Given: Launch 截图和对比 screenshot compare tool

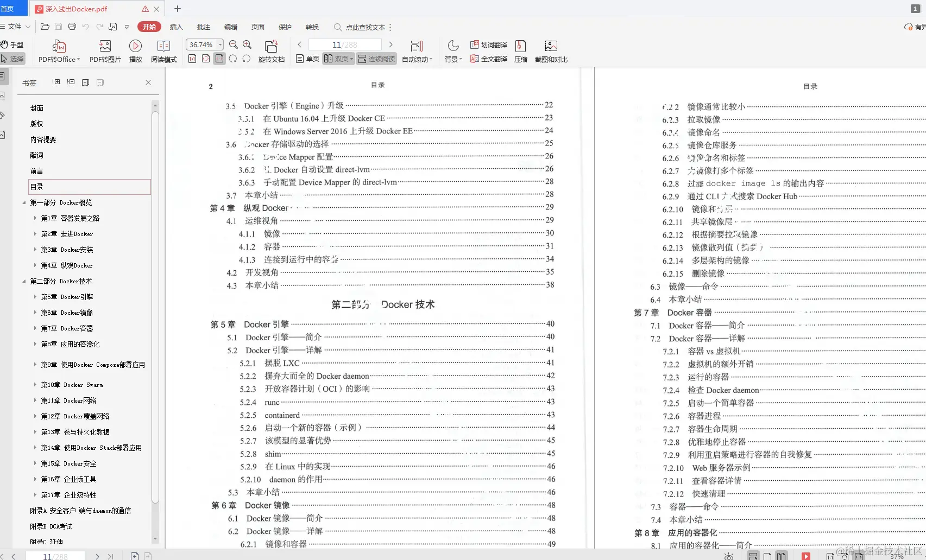Looking at the screenshot, I should coord(551,50).
